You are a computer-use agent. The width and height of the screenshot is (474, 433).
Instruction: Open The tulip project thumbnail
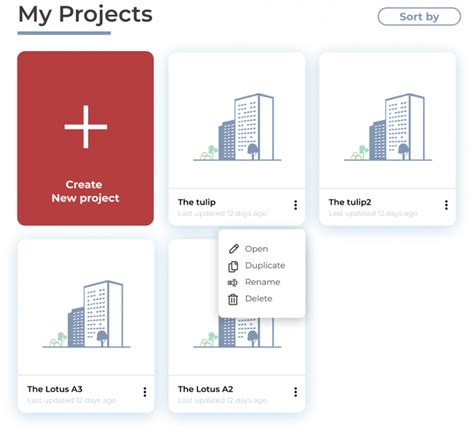(x=237, y=120)
